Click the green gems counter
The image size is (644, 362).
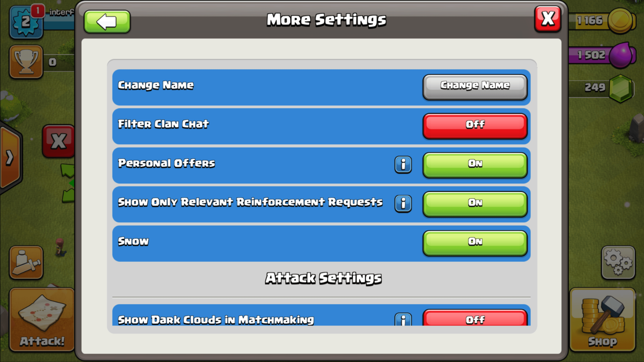(x=602, y=88)
